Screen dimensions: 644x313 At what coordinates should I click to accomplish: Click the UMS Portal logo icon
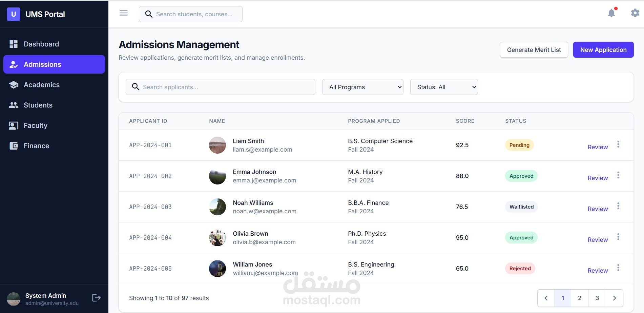pyautogui.click(x=14, y=14)
